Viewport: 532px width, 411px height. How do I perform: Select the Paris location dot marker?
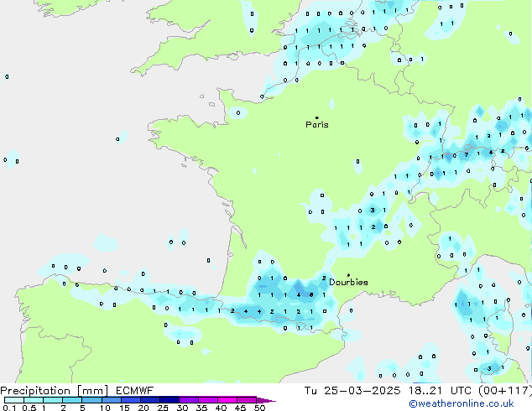317,117
